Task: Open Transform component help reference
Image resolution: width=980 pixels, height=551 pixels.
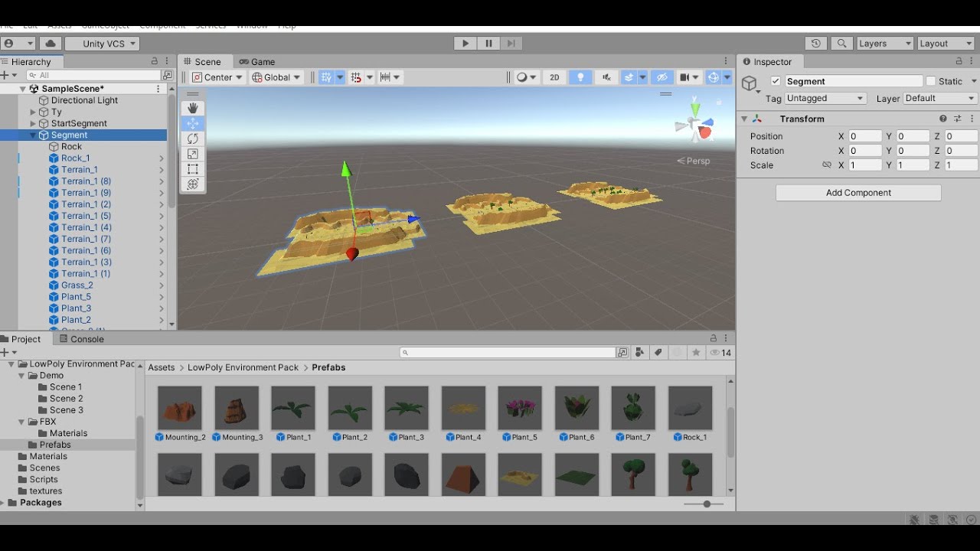Action: point(943,119)
